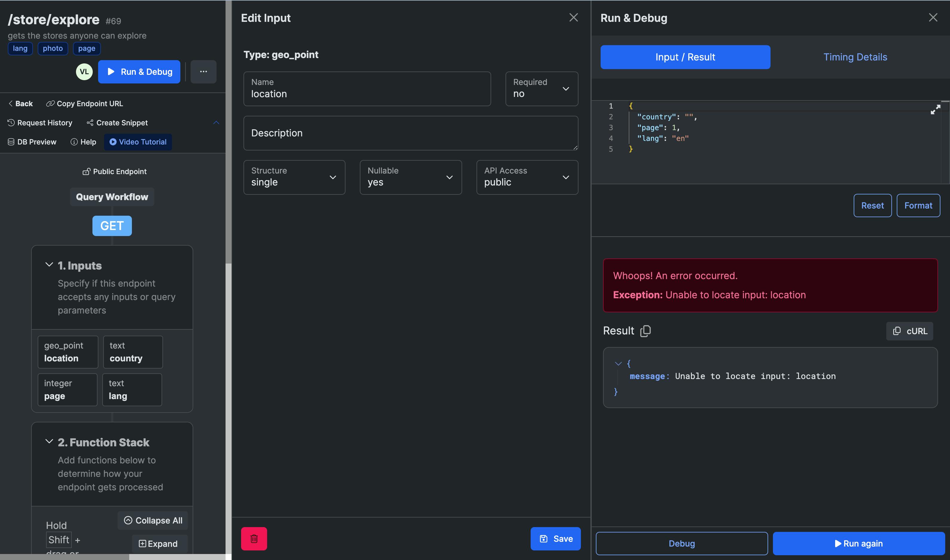Click the "page": 1 line in editor
Viewport: 950px width, 560px height.
coord(658,127)
